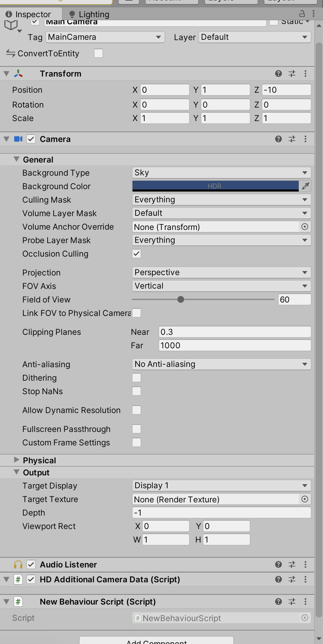Open the Background Type dropdown

point(221,173)
